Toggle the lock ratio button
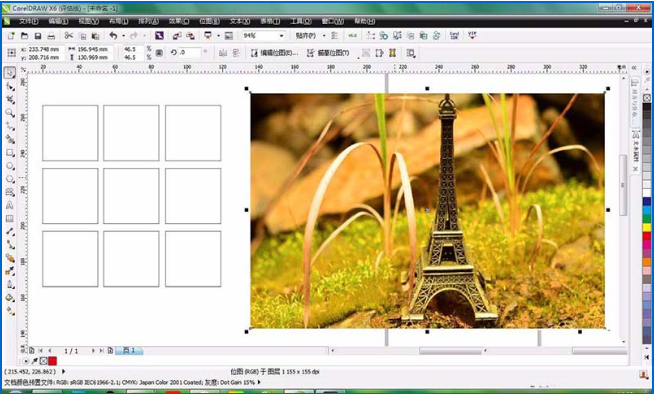The height and width of the screenshot is (394, 655). pos(159,53)
